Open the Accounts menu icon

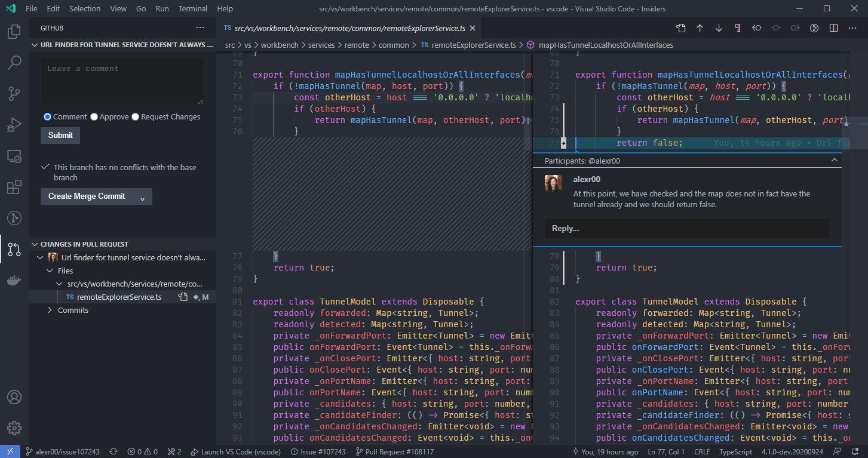point(14,397)
